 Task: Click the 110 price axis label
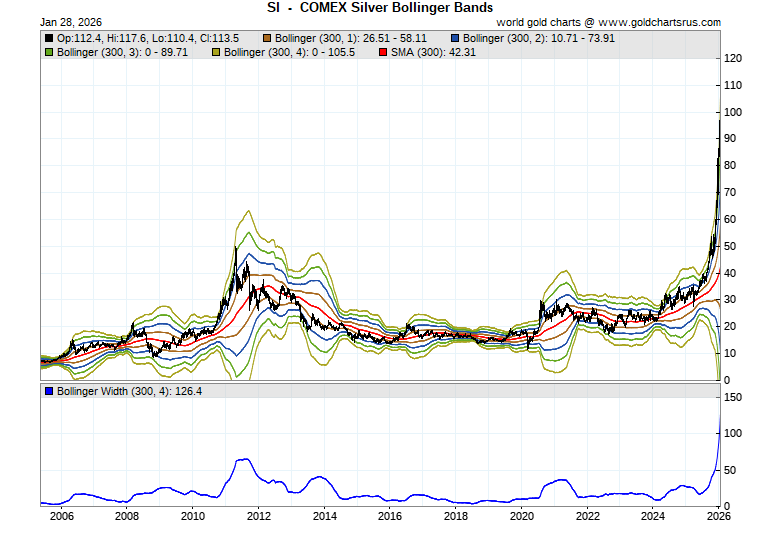[x=733, y=85]
